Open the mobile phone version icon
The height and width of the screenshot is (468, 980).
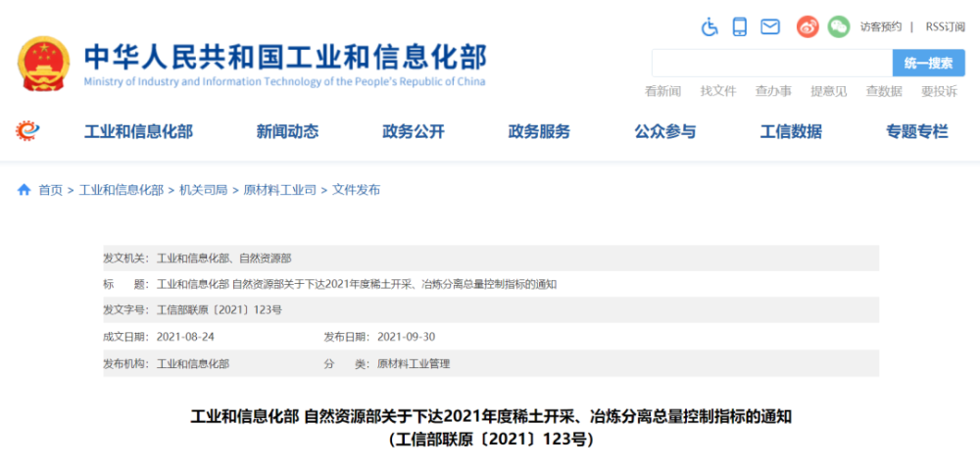739,26
